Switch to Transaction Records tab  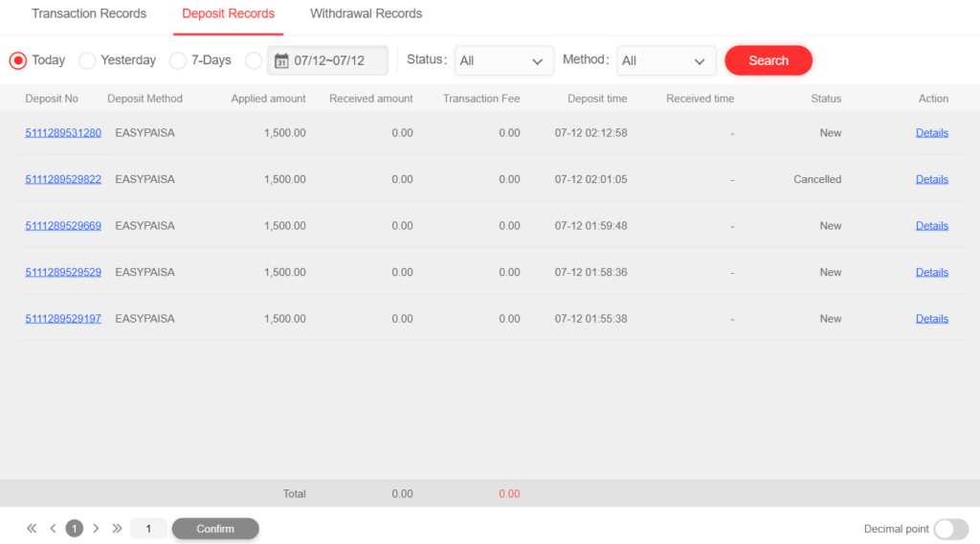89,13
